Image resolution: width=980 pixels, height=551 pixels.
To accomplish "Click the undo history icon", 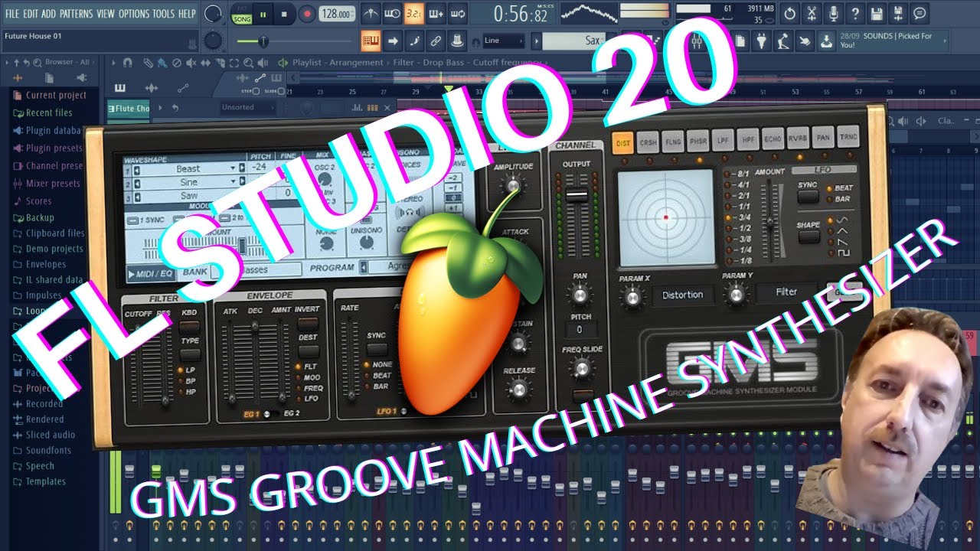I will click(790, 14).
